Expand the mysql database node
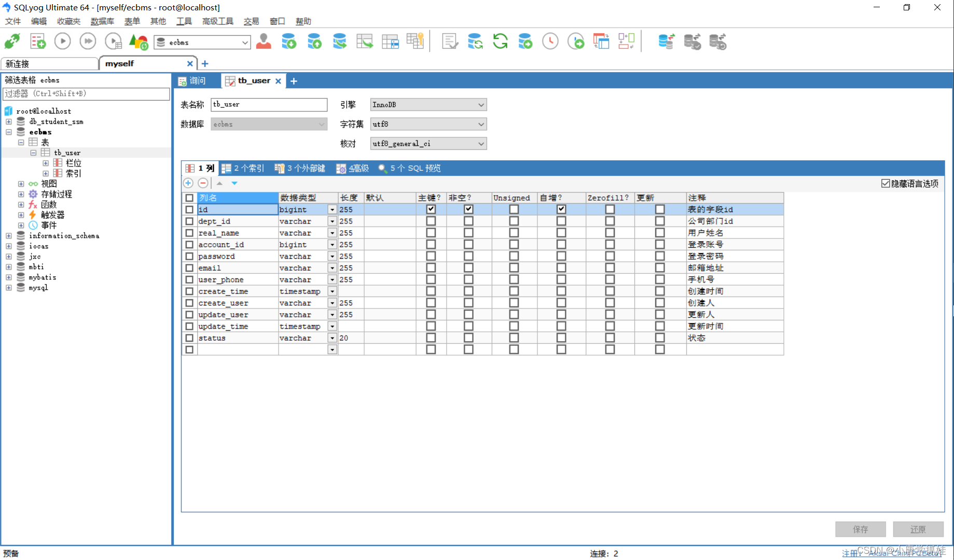Viewport: 954px width, 560px height. pos(9,287)
